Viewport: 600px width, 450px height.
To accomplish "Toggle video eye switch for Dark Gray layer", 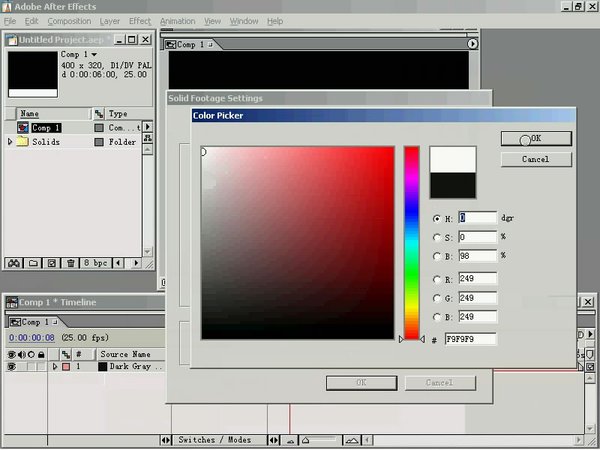I will click(11, 367).
